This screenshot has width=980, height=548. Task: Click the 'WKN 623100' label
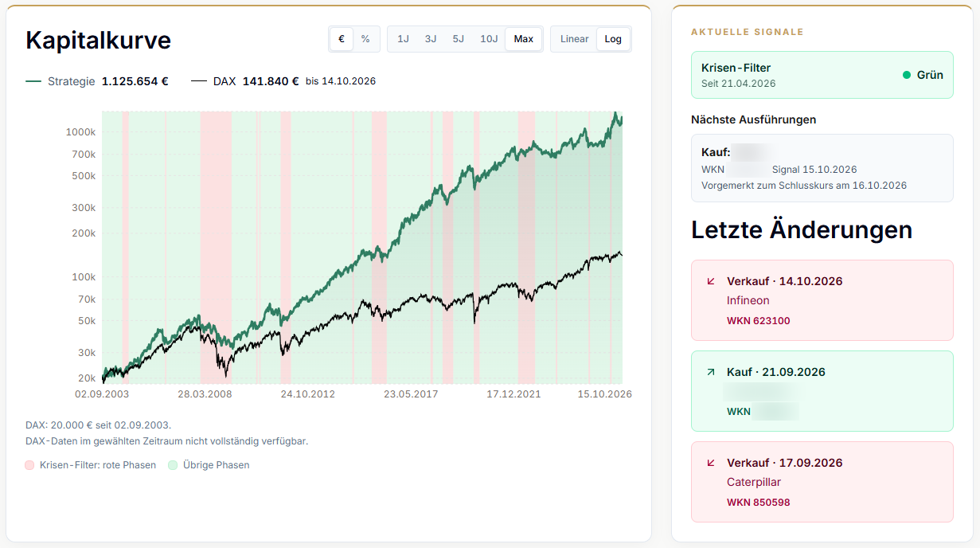tap(759, 321)
